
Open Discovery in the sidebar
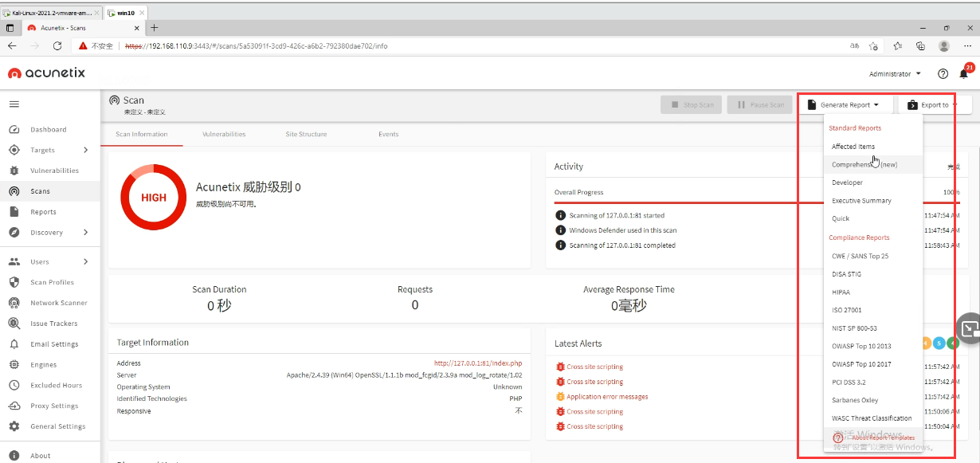tap(50, 233)
